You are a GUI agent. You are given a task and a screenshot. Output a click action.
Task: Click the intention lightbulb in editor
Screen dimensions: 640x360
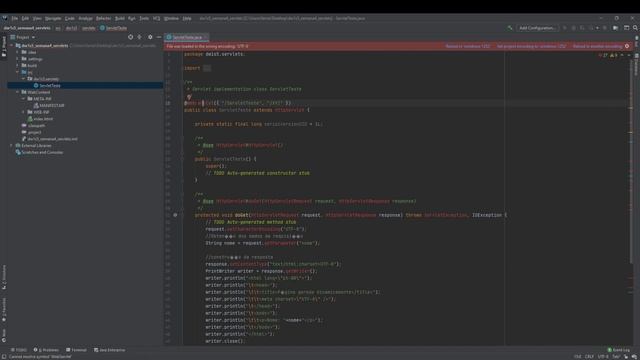[189, 97]
